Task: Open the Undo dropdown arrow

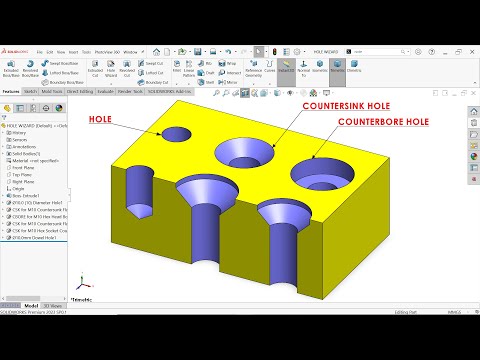Action: pyautogui.click(x=235, y=52)
